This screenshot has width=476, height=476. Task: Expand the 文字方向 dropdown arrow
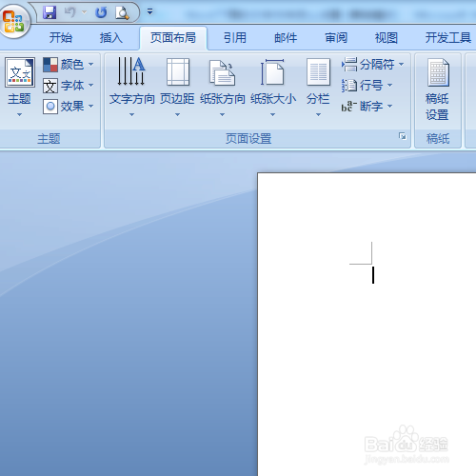pyautogui.click(x=131, y=114)
